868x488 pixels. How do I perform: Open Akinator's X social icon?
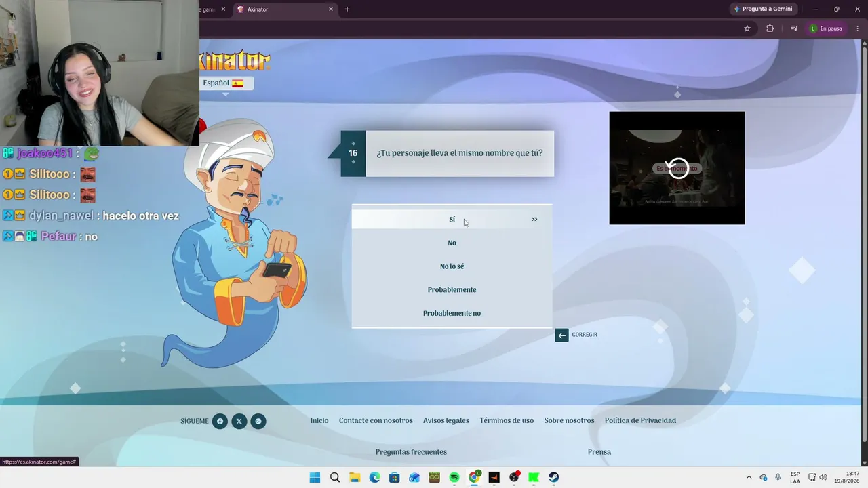coord(239,421)
